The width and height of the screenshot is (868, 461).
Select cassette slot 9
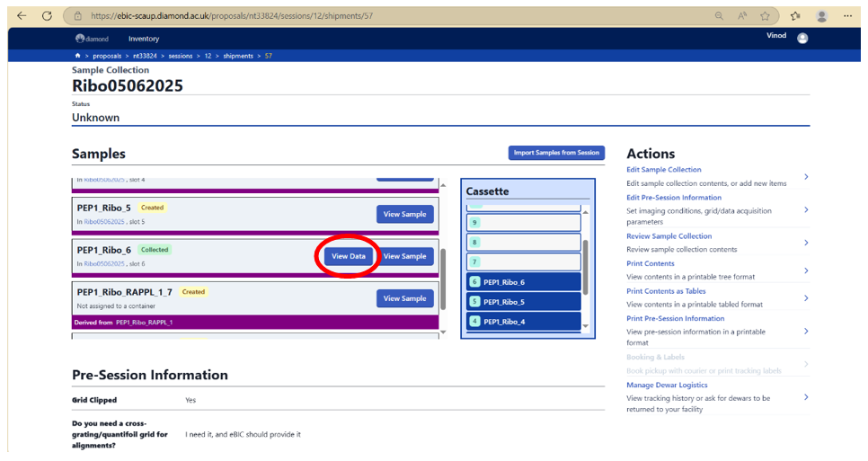[x=524, y=223]
